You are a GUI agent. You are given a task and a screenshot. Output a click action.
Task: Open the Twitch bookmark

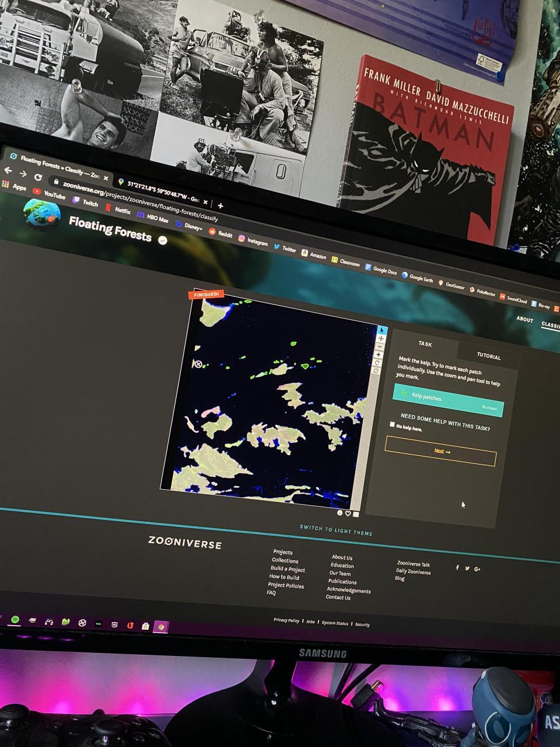[x=85, y=201]
